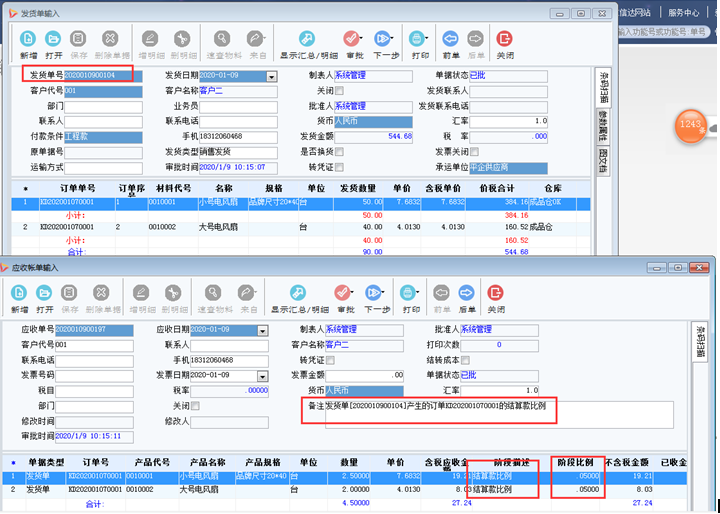Click 打开 icon in 应收帐单输入 window
720x514 pixels.
tap(44, 293)
